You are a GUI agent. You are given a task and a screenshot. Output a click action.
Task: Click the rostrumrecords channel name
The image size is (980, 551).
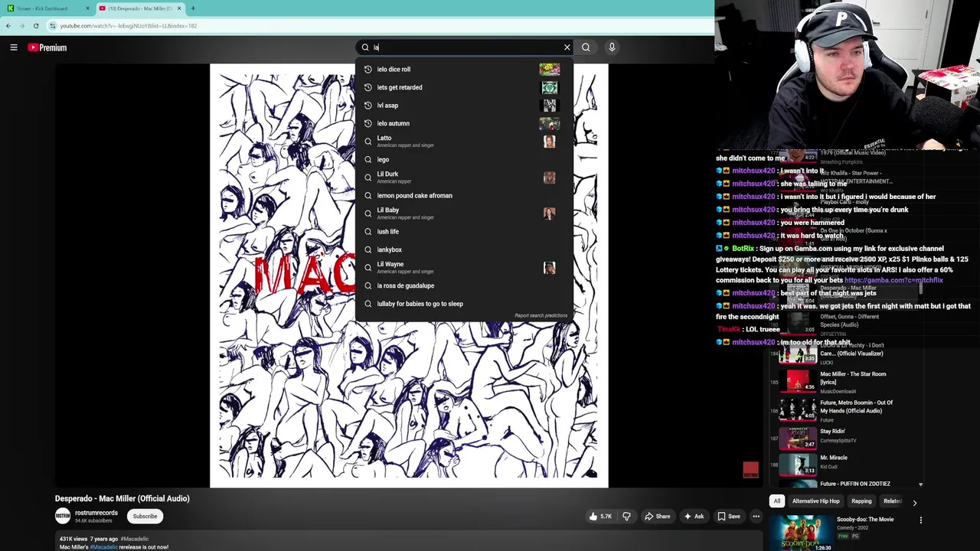pos(96,513)
